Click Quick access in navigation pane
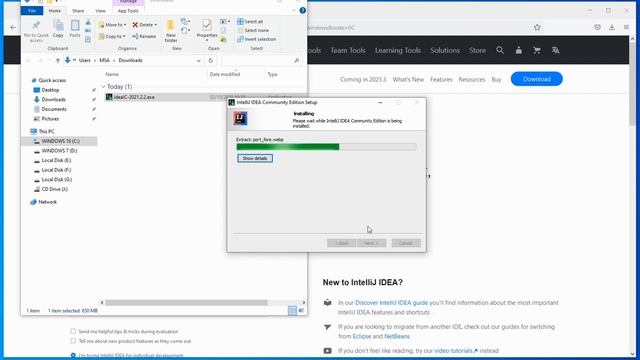Image resolution: width=640 pixels, height=360 pixels. (52, 80)
